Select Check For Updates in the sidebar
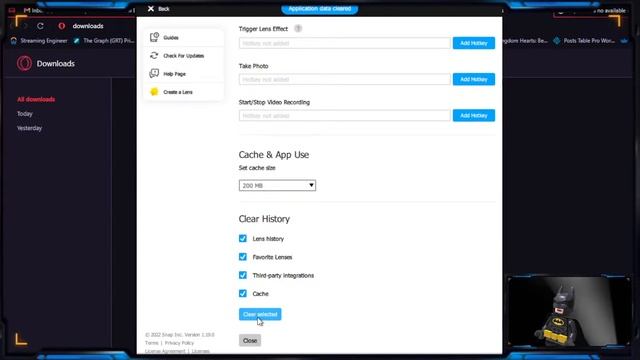This screenshot has height=360, width=640. [184, 56]
